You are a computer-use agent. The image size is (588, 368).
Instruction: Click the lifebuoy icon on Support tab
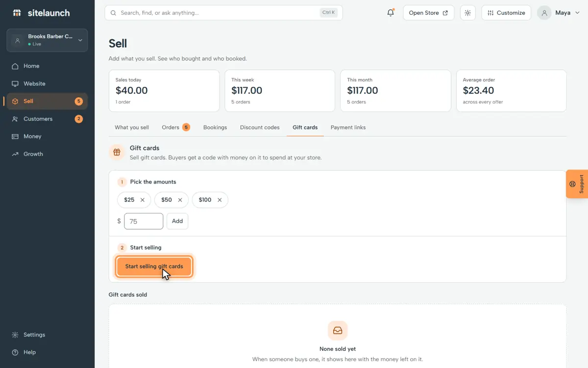click(572, 184)
